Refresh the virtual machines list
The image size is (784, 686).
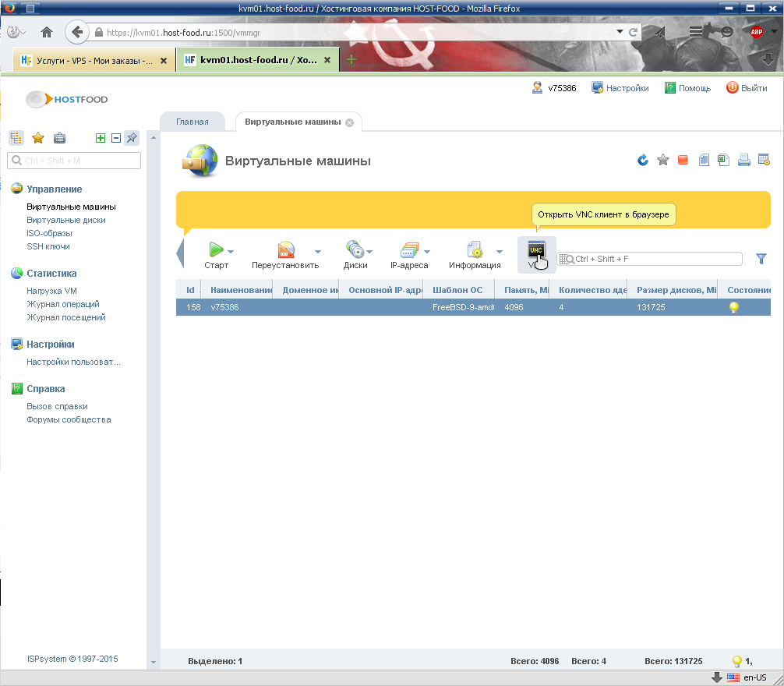click(x=643, y=161)
